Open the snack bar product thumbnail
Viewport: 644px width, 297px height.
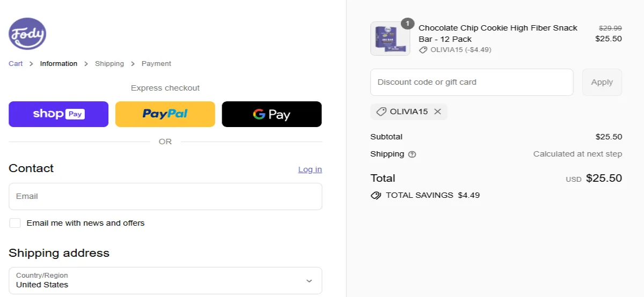390,39
